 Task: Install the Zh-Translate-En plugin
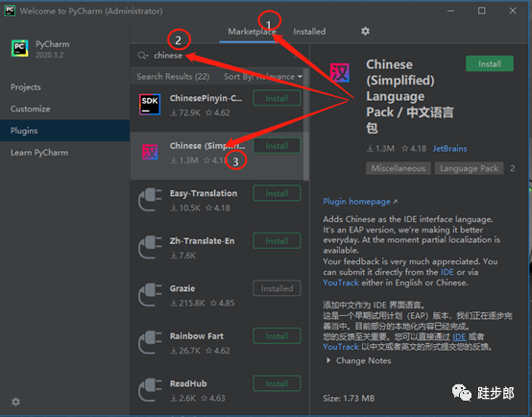tap(277, 241)
